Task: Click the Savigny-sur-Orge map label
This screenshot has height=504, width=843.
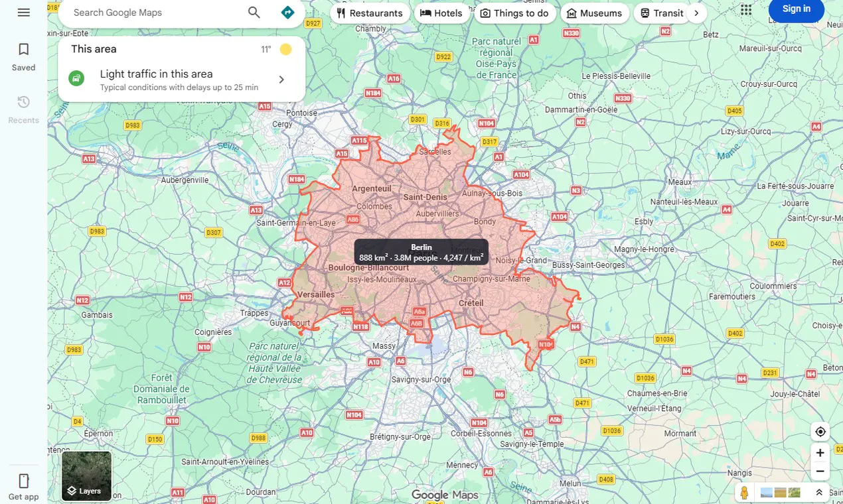Action: pos(421,379)
